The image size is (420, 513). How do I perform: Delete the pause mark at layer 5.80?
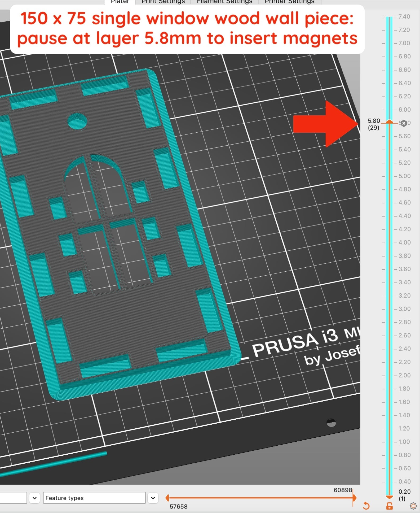tap(404, 123)
